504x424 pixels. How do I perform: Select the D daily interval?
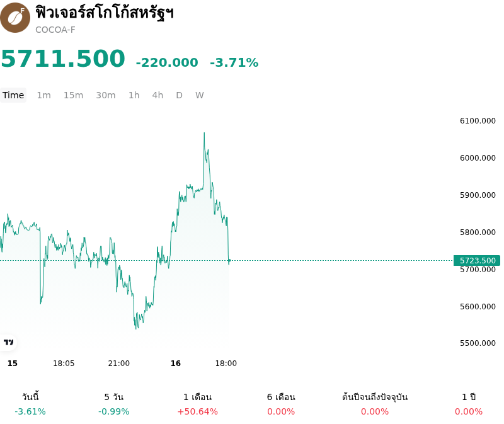[180, 95]
